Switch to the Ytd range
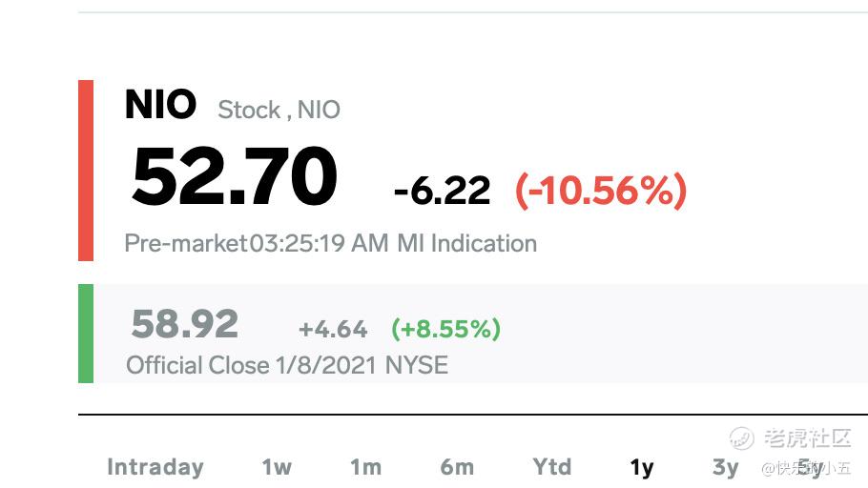The image size is (868, 488). pyautogui.click(x=552, y=467)
